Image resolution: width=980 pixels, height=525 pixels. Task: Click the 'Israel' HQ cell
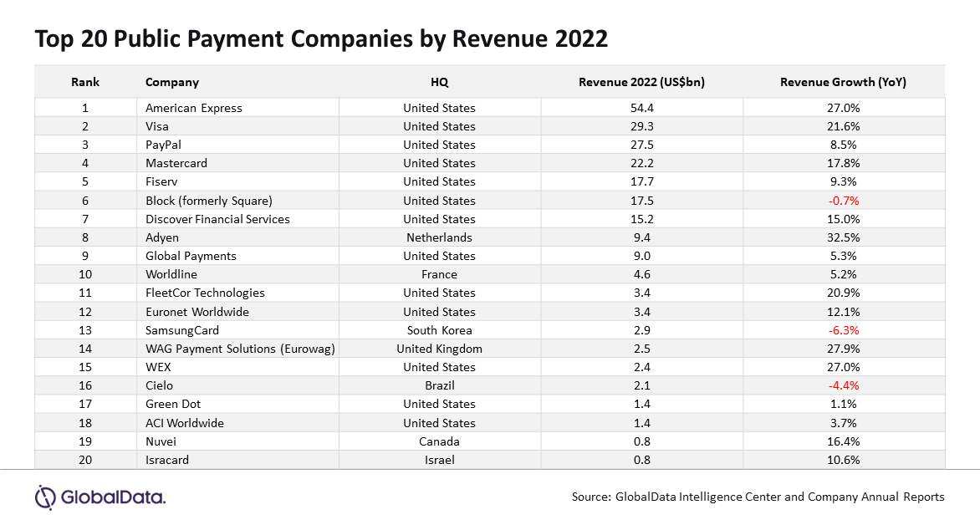[439, 460]
